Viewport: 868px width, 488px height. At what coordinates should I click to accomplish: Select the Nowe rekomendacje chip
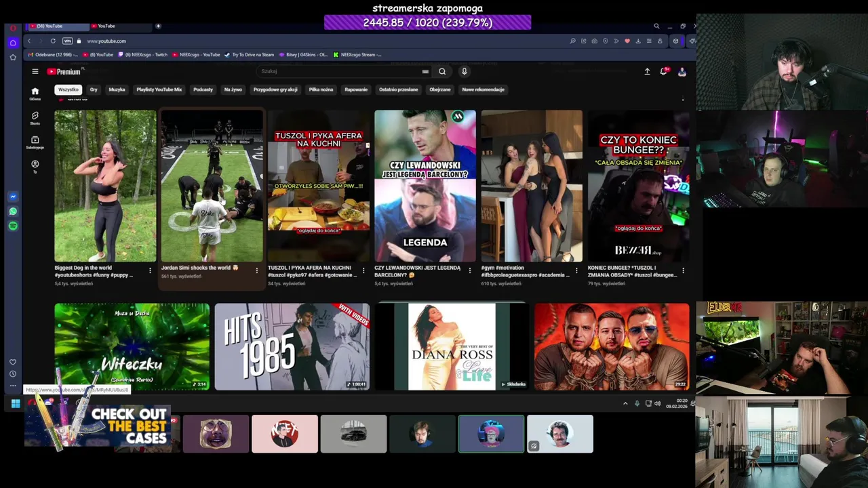pyautogui.click(x=483, y=89)
